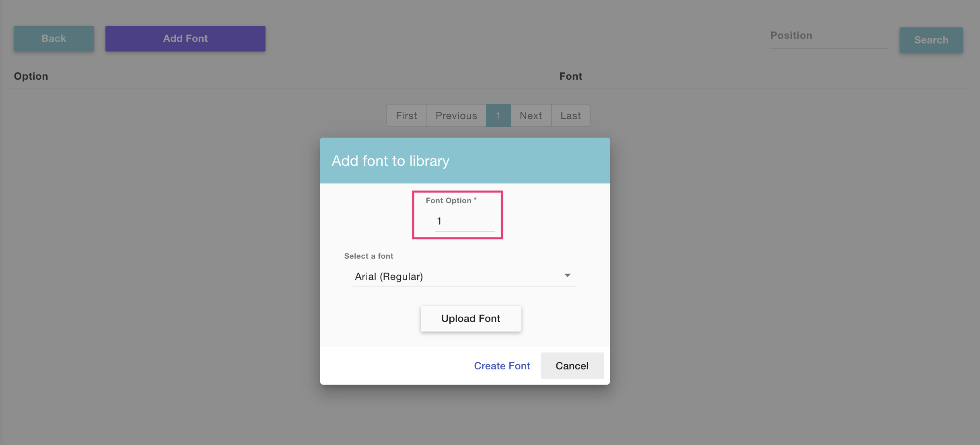Click the Create Font link

point(502,366)
